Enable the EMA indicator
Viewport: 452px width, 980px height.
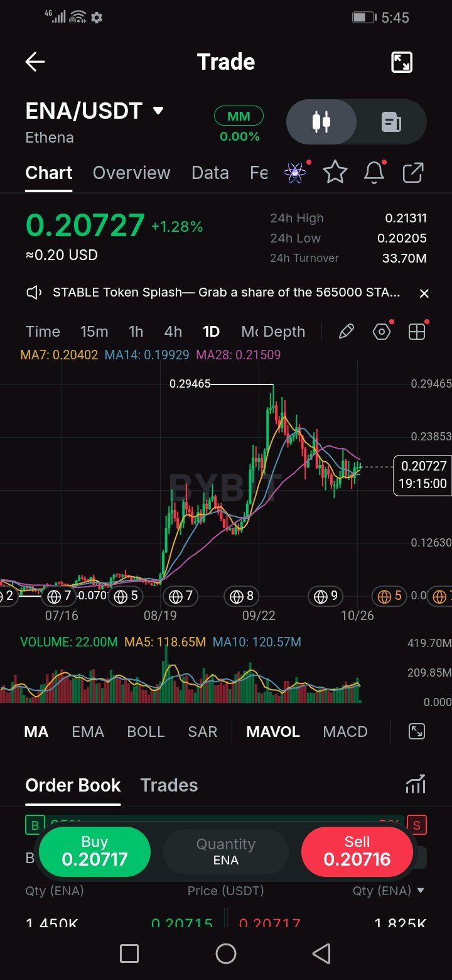point(88,732)
